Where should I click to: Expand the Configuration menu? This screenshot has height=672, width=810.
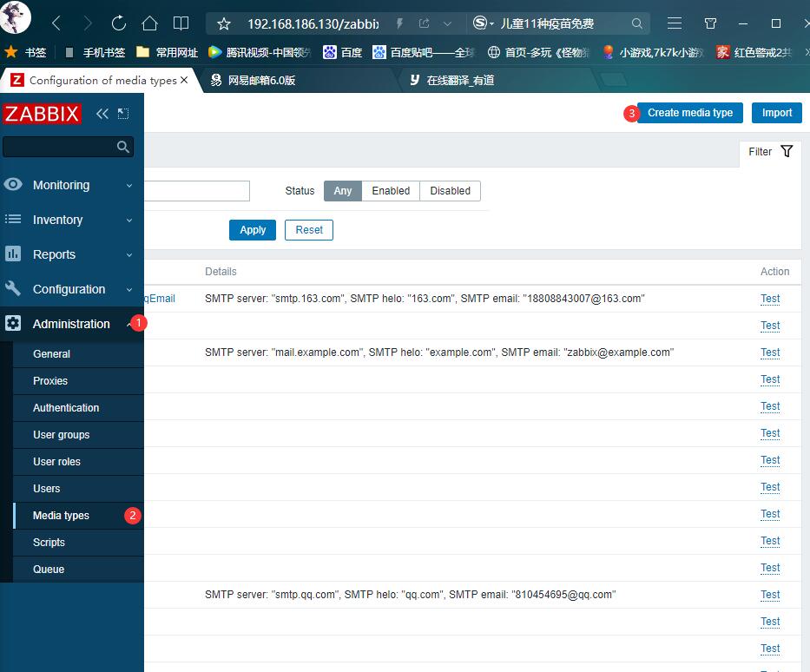[72, 289]
